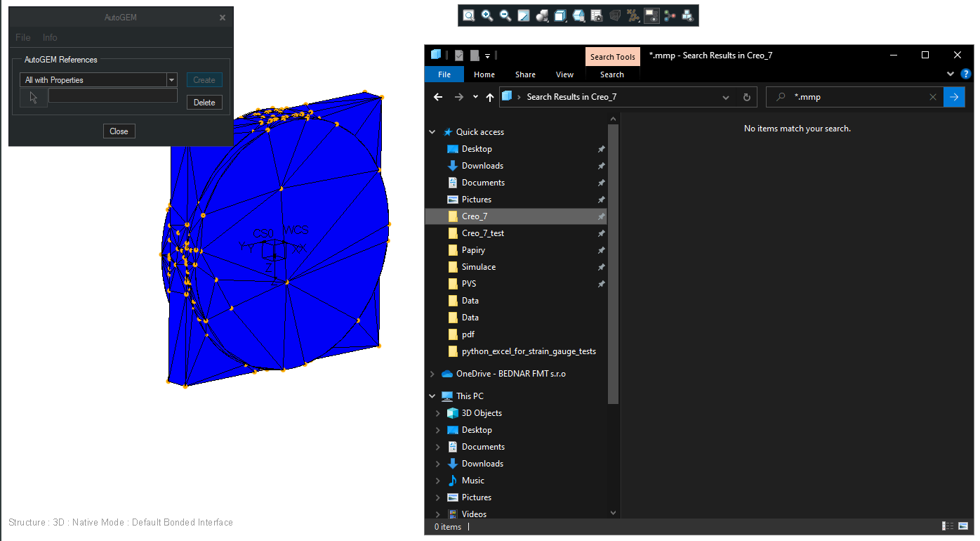Image resolution: width=980 pixels, height=541 pixels.
Task: Open the saved orientations capture tool
Action: point(597,15)
